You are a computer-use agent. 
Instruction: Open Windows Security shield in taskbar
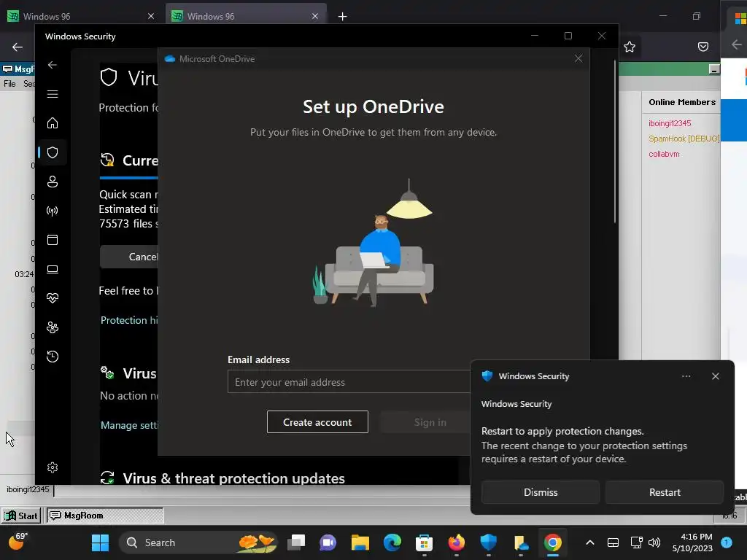pyautogui.click(x=488, y=542)
